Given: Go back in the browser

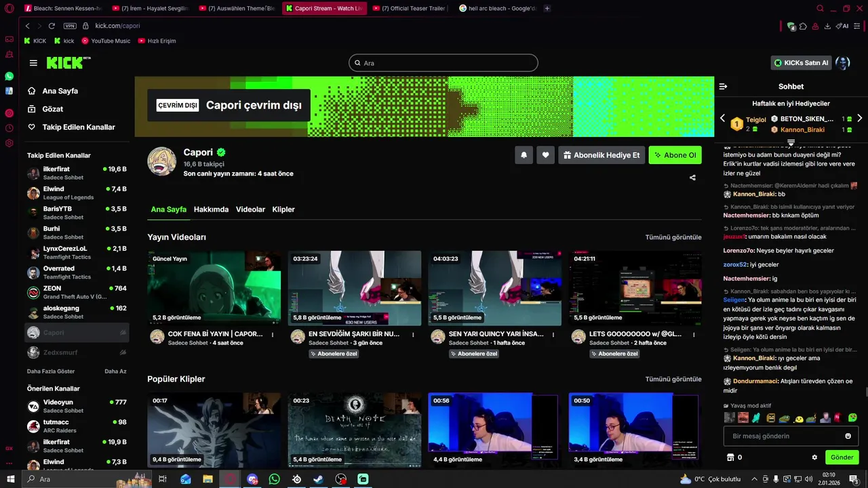Looking at the screenshot, I should [27, 26].
